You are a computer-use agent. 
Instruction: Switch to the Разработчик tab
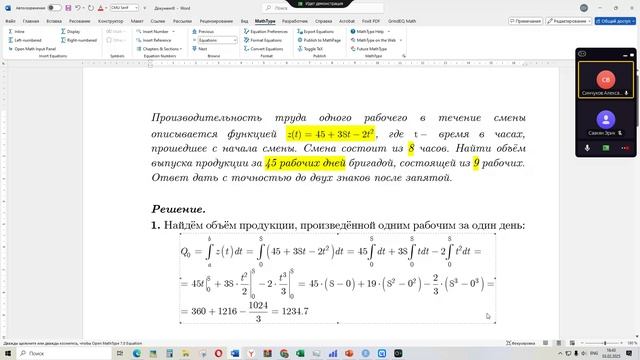295,21
